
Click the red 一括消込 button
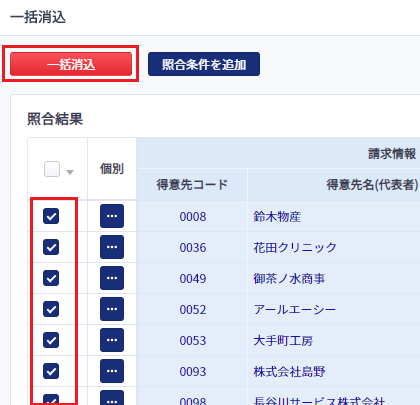click(x=71, y=64)
